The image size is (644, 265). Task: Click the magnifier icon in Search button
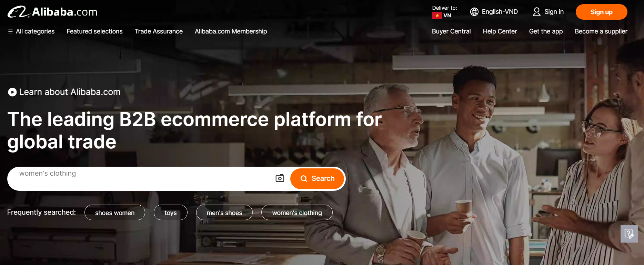(304, 179)
